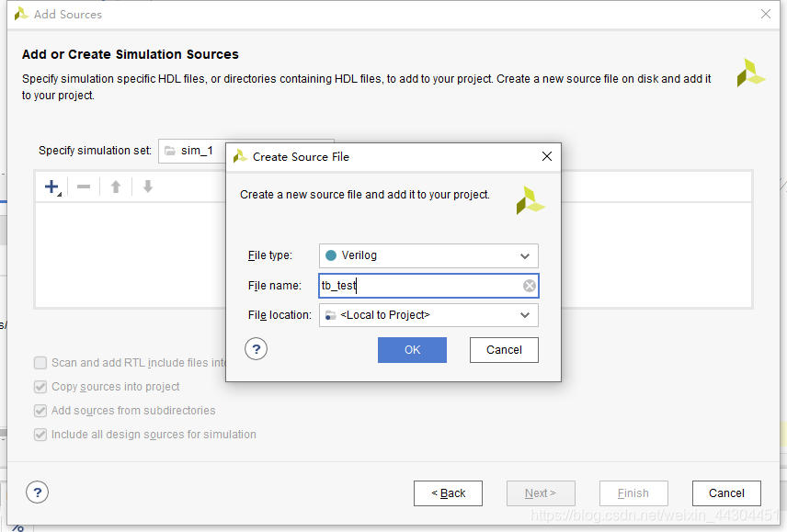Screen dimensions: 787x532
Task: Open the File location dropdown
Action: (428, 315)
